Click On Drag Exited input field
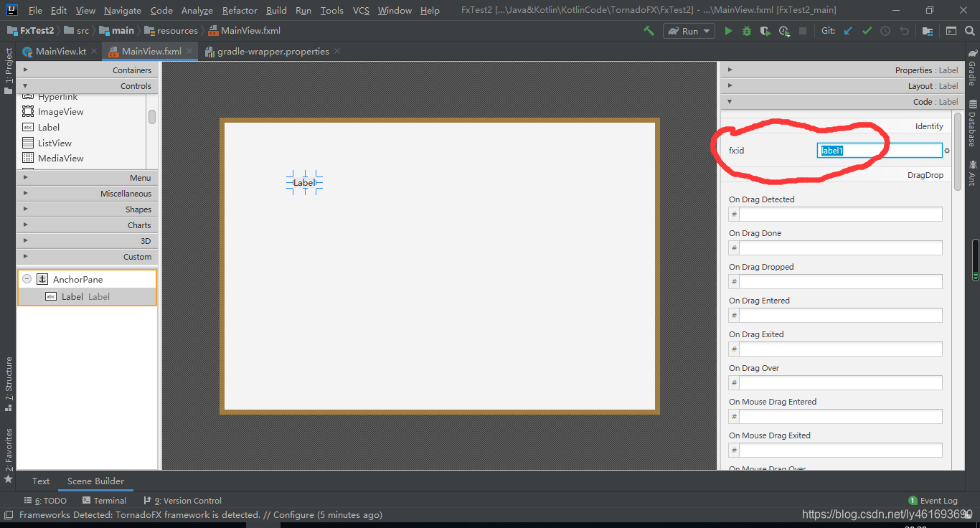Image resolution: width=980 pixels, height=528 pixels. click(x=840, y=349)
